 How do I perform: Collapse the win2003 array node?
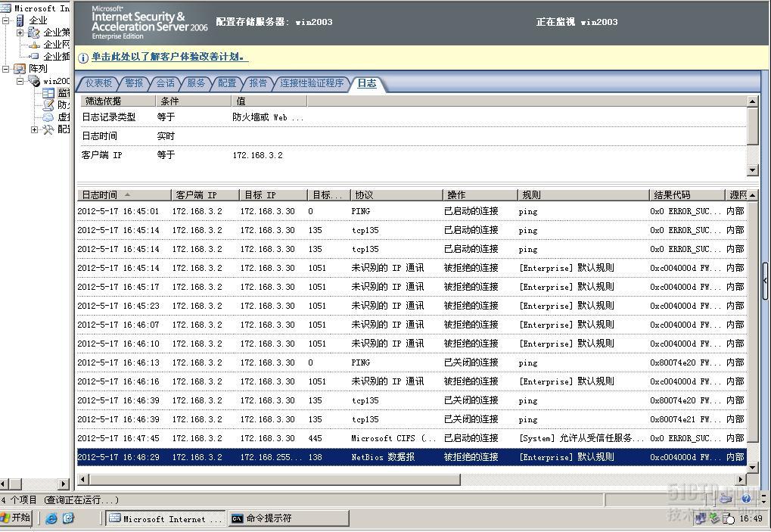(x=20, y=81)
